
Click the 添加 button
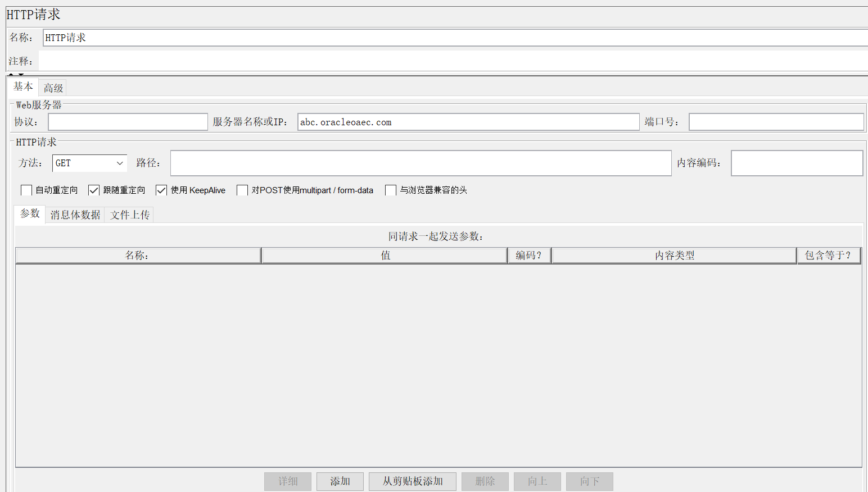[x=340, y=481]
